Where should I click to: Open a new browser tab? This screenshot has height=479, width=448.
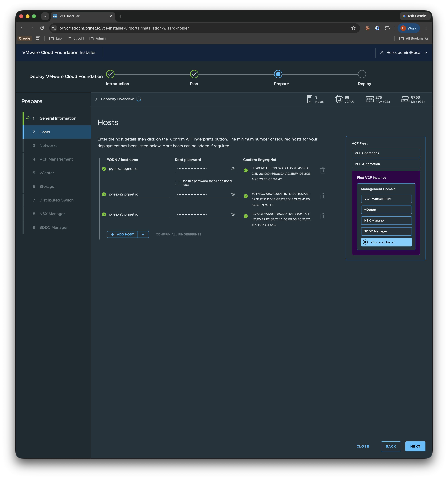point(121,16)
